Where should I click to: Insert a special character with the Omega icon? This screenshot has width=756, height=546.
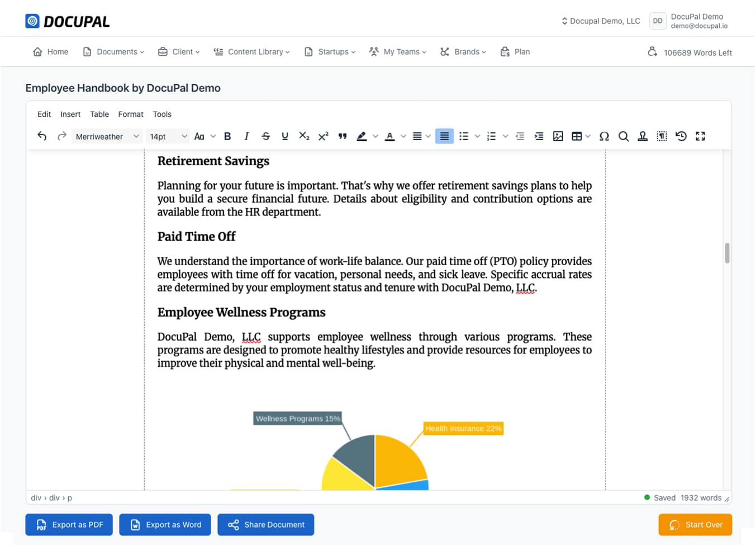tap(604, 136)
